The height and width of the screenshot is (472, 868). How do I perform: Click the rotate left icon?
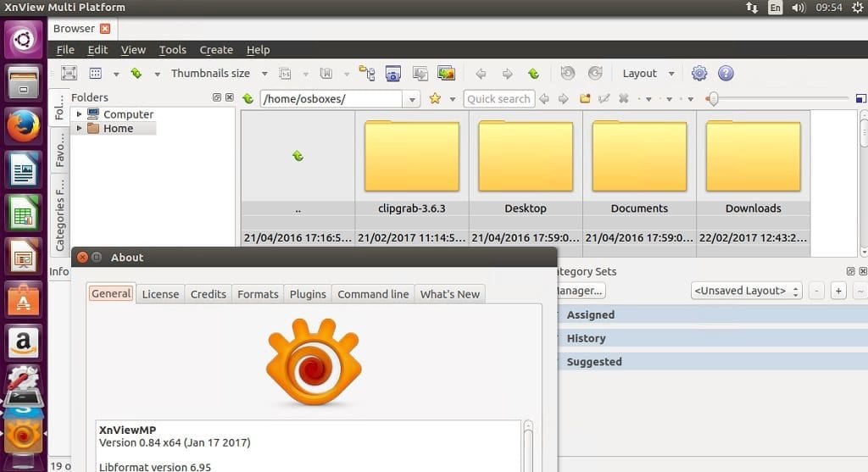568,73
